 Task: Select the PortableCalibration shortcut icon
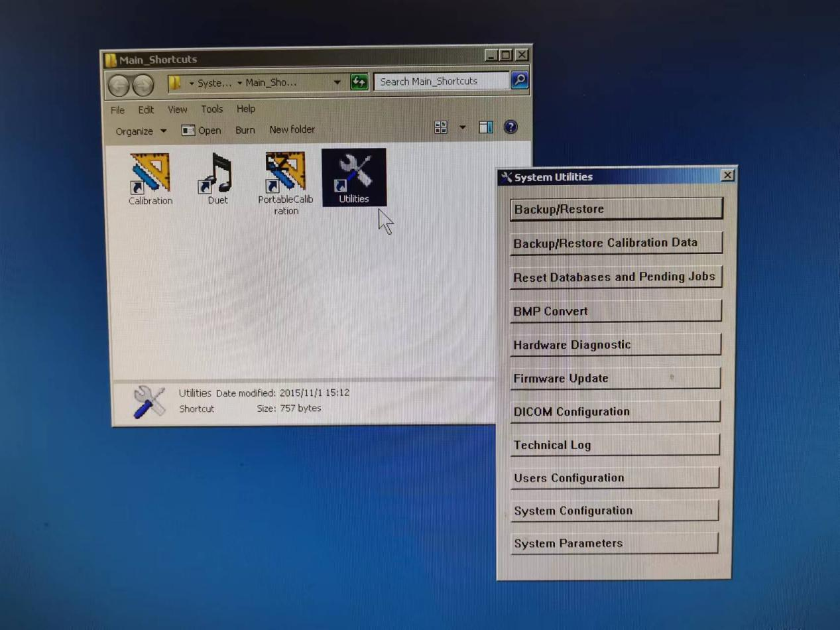click(x=286, y=184)
